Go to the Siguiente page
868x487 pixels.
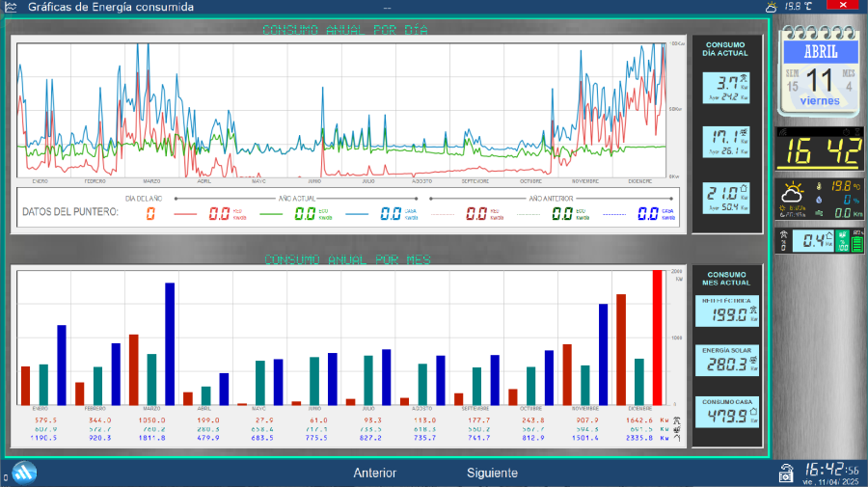(492, 473)
